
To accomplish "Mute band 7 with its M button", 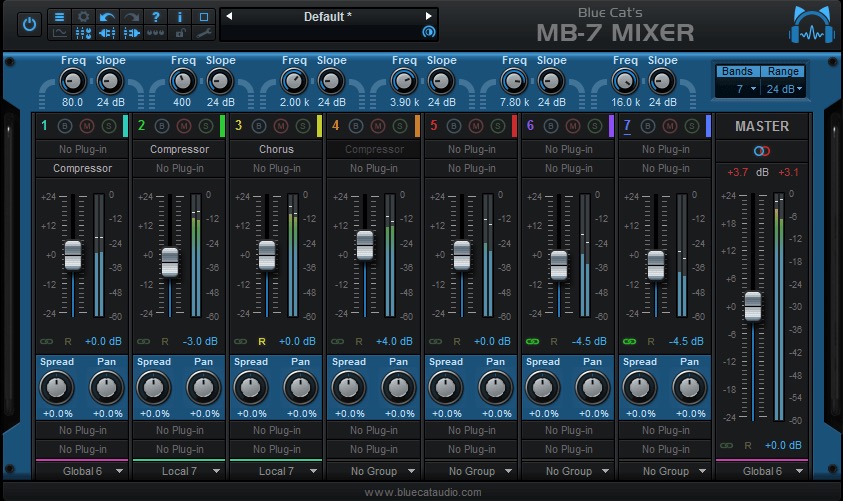I will (x=670, y=126).
